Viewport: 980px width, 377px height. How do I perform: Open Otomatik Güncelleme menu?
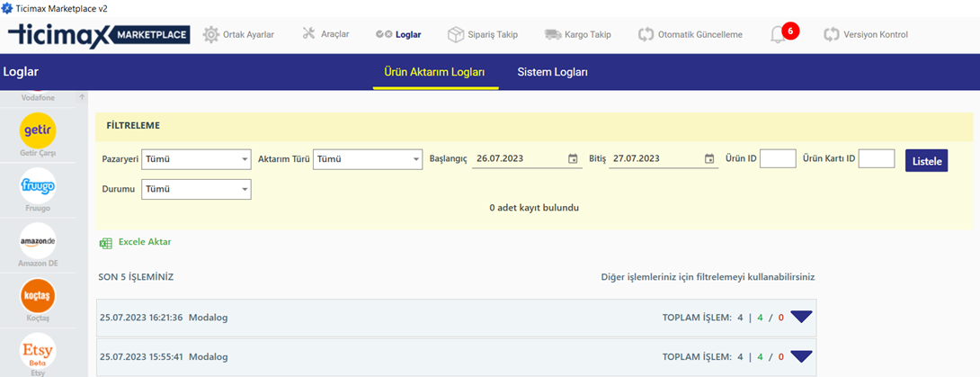tap(690, 34)
